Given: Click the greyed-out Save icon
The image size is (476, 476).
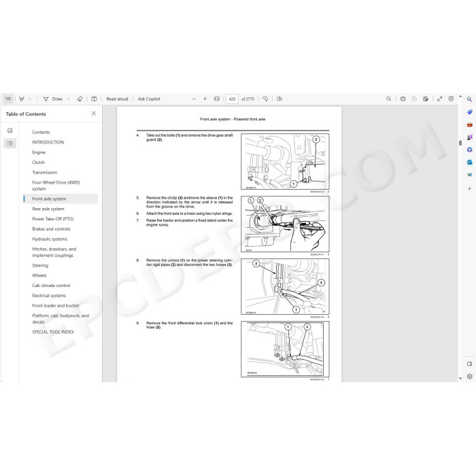Looking at the screenshot, I should [x=414, y=99].
